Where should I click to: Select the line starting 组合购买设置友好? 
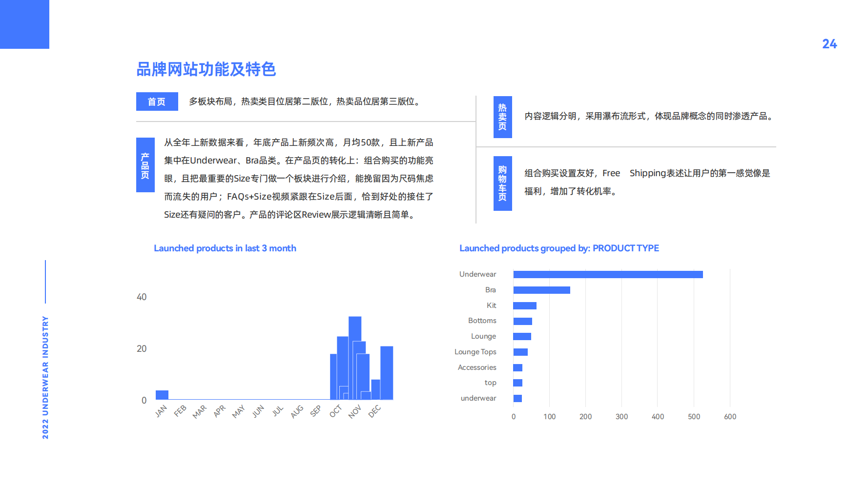647,173
